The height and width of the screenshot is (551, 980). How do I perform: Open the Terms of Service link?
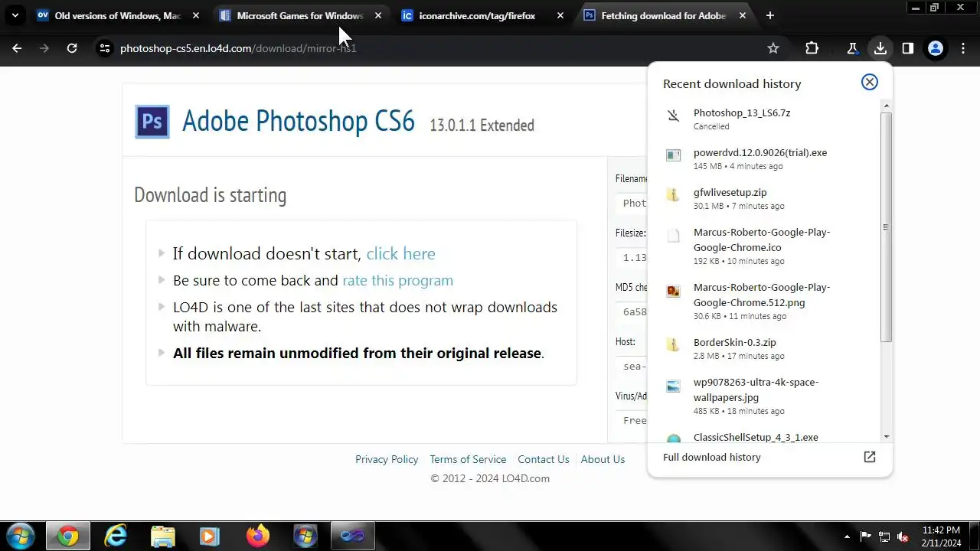point(468,459)
